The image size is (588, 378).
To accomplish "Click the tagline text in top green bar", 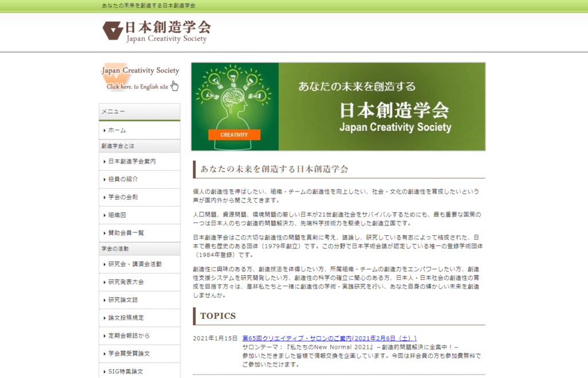I will click(x=149, y=6).
